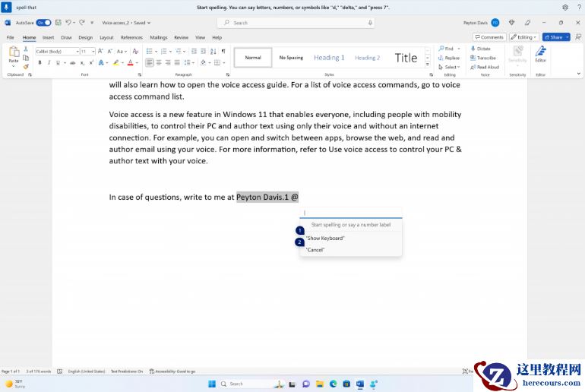This screenshot has height=392, width=585.
Task: Click the Bullets list icon
Action: coord(149,51)
